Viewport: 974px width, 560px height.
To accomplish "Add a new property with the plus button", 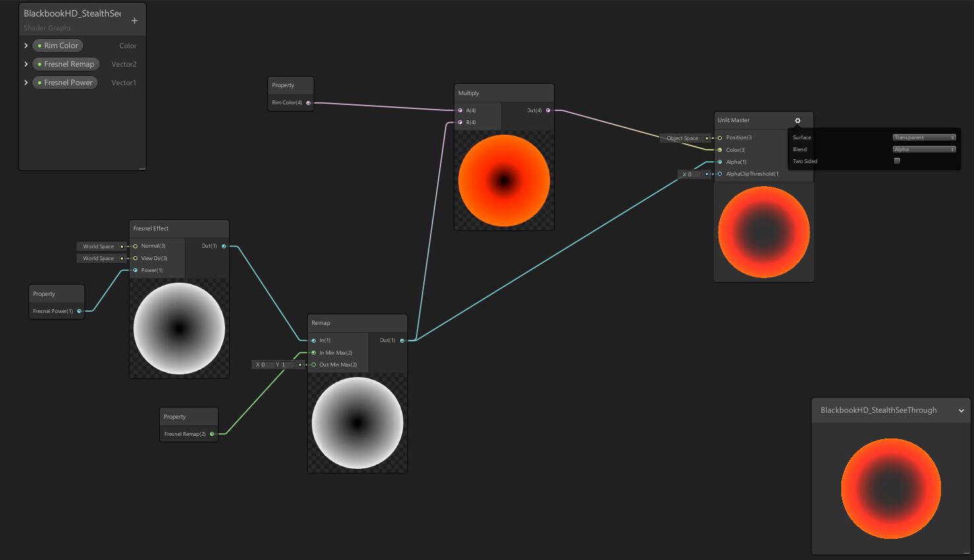I will 134,20.
